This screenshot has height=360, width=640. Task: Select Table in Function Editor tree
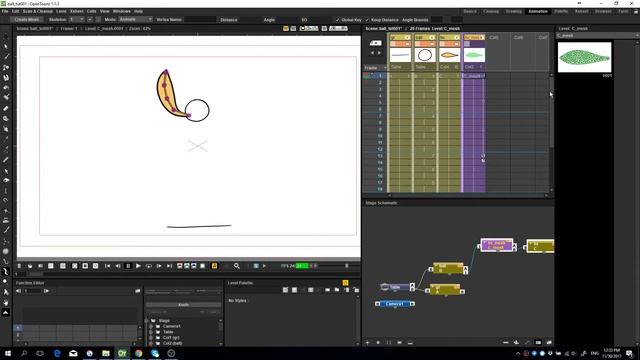168,332
